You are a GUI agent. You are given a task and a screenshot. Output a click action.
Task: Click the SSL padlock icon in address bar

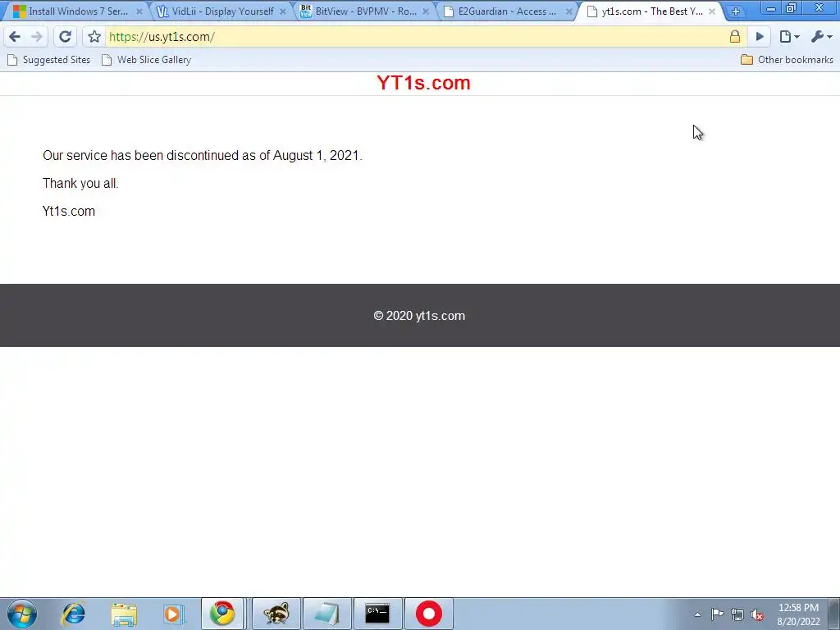735,36
